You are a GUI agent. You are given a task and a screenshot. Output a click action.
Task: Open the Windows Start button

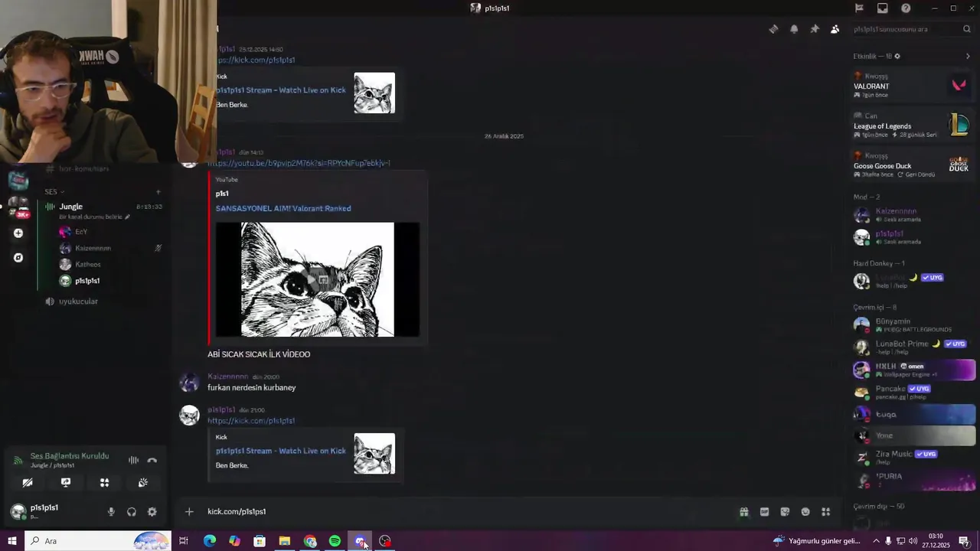11,541
